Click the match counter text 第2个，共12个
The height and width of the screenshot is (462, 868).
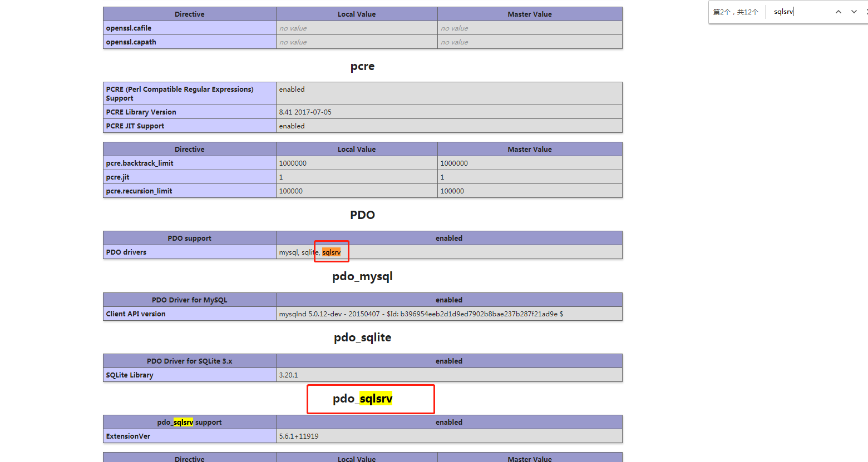tap(736, 12)
